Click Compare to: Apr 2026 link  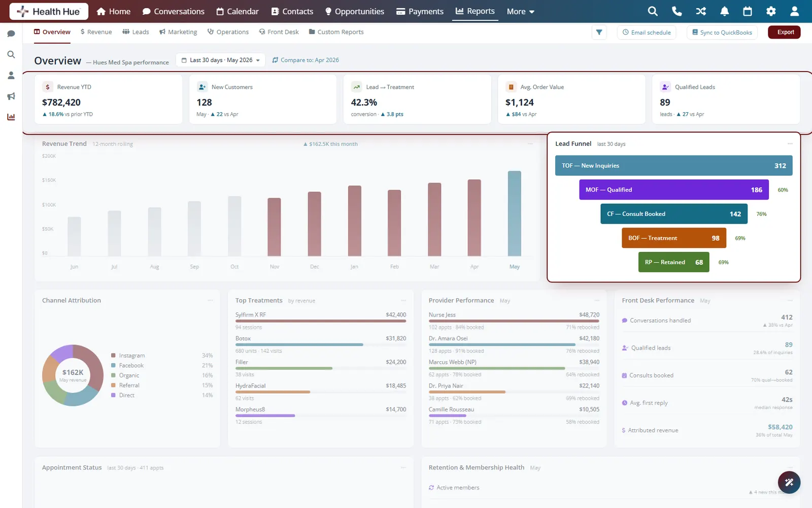point(306,60)
